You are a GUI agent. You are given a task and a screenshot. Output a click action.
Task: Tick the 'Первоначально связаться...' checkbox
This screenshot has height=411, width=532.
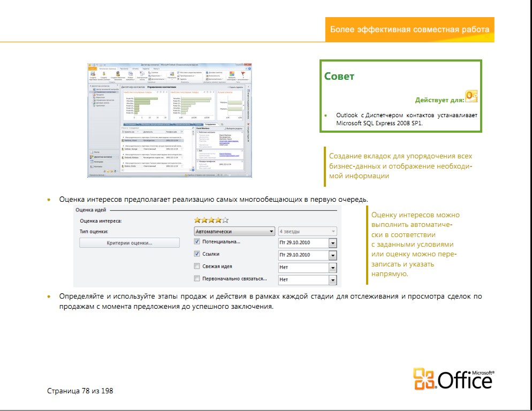tap(197, 279)
